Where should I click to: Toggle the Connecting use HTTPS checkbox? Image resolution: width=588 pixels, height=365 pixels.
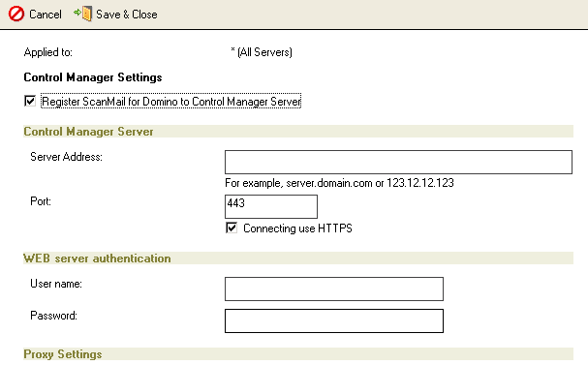[x=232, y=228]
